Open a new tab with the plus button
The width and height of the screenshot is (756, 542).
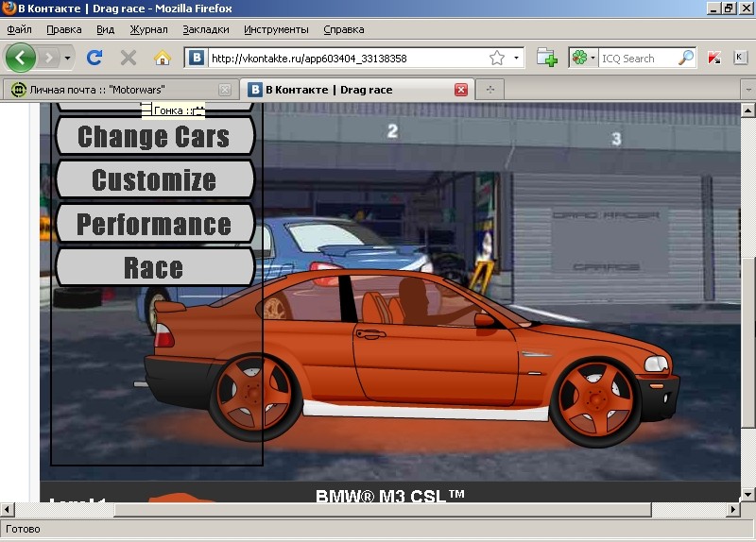490,90
